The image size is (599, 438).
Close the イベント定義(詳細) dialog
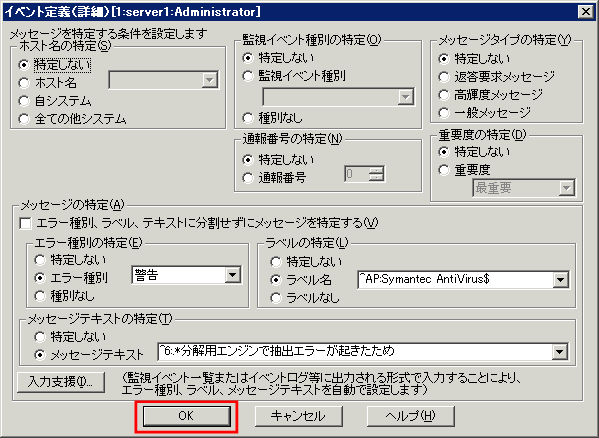click(586, 11)
